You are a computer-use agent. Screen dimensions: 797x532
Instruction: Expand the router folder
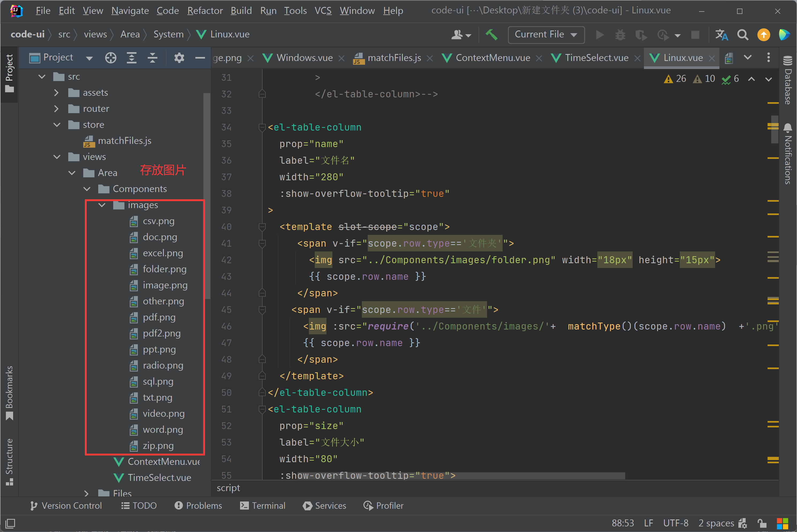(x=56, y=109)
